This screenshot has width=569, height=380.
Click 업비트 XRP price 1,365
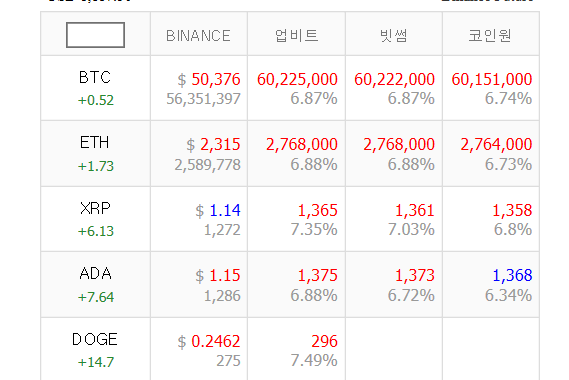[318, 211]
